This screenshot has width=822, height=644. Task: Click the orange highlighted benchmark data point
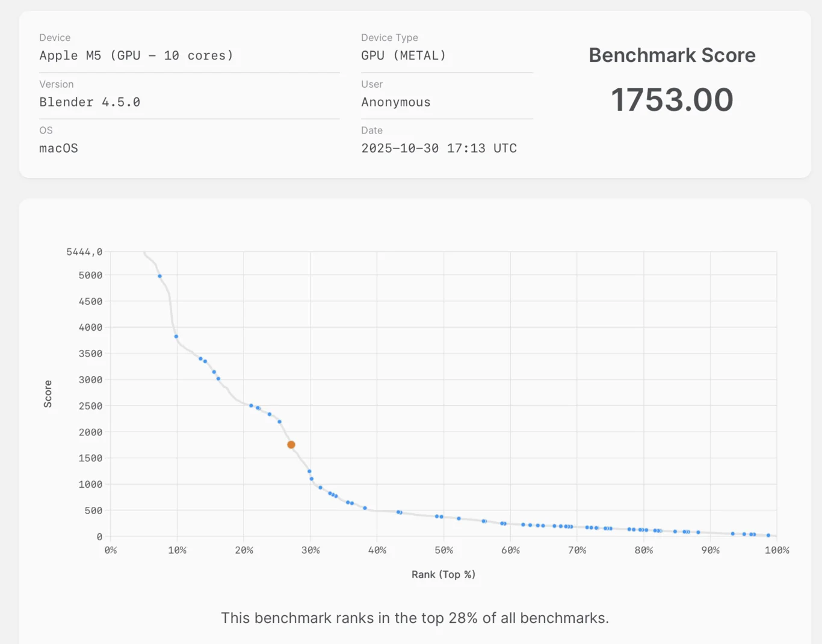point(291,445)
